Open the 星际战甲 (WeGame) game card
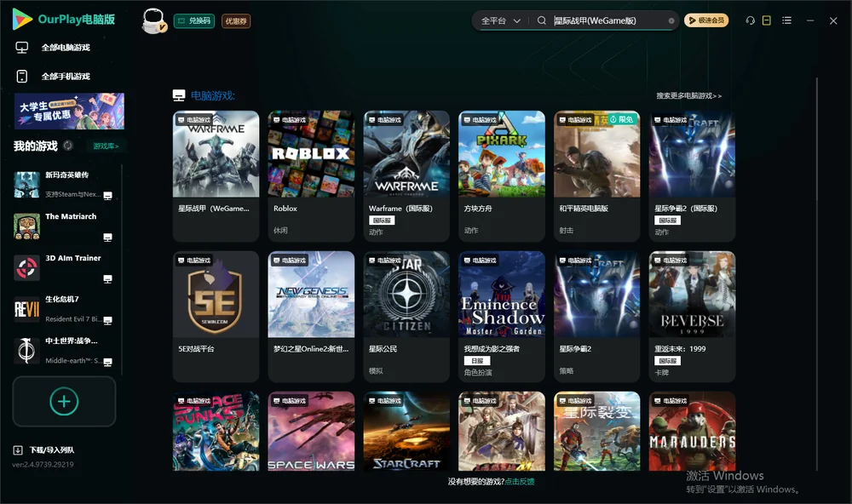Viewport: 852px width, 504px height. click(x=216, y=176)
